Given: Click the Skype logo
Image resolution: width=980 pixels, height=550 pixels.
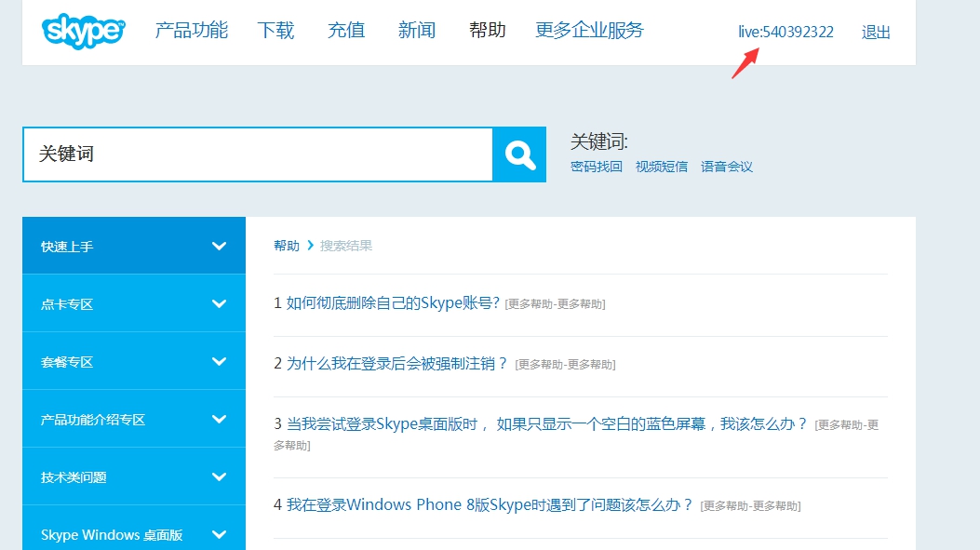Looking at the screenshot, I should [x=82, y=31].
